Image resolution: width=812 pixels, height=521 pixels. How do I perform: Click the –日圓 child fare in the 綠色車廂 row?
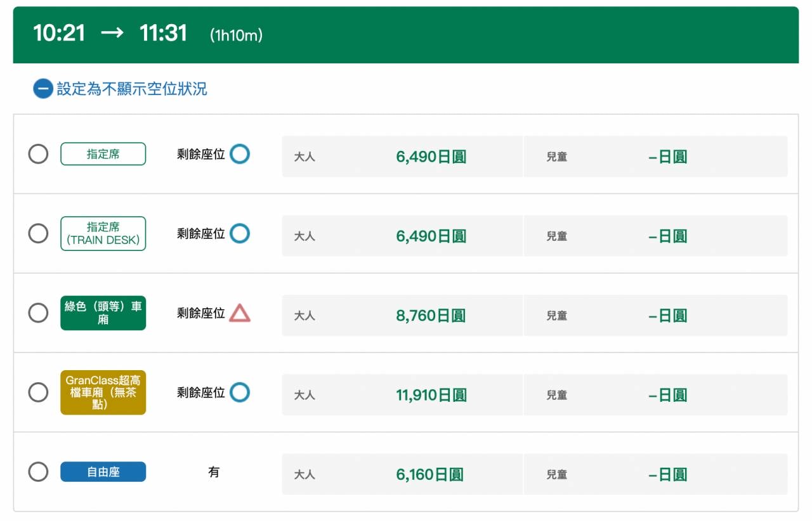tap(668, 316)
